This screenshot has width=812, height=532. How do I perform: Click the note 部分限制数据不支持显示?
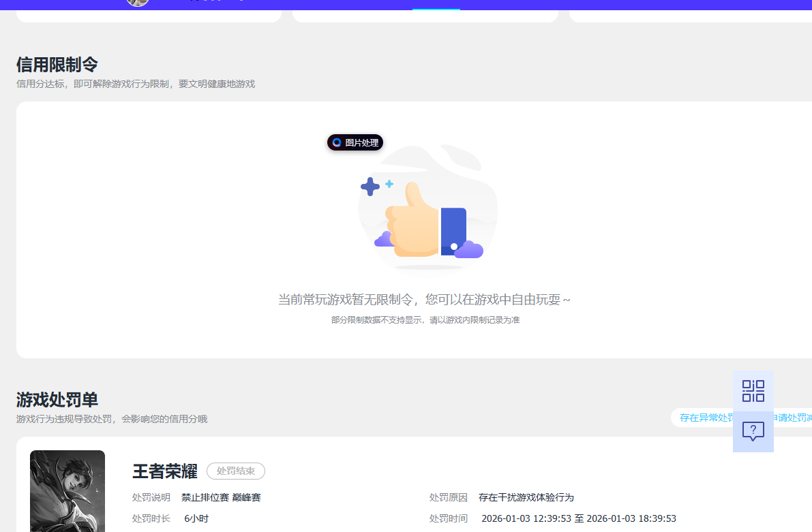[x=425, y=320]
